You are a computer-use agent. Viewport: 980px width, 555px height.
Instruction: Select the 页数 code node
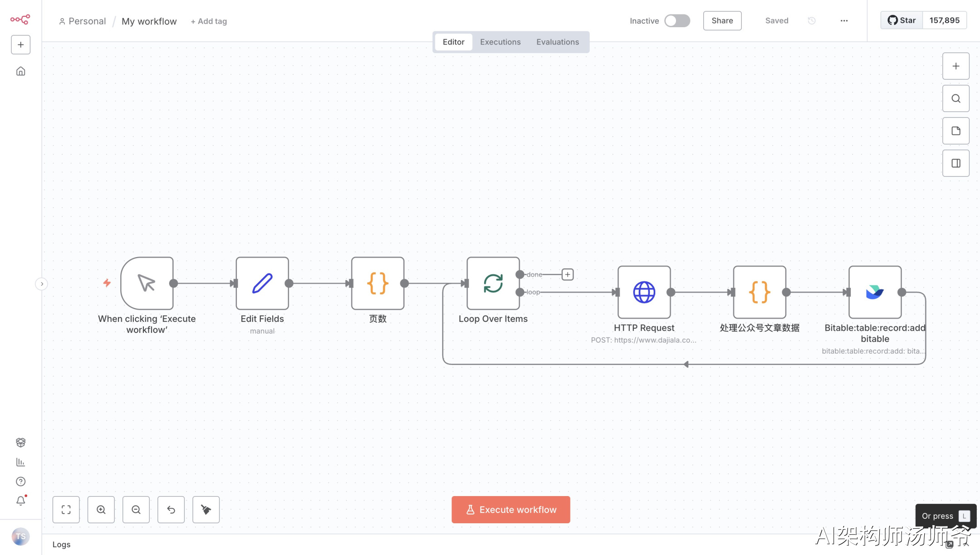pos(377,283)
